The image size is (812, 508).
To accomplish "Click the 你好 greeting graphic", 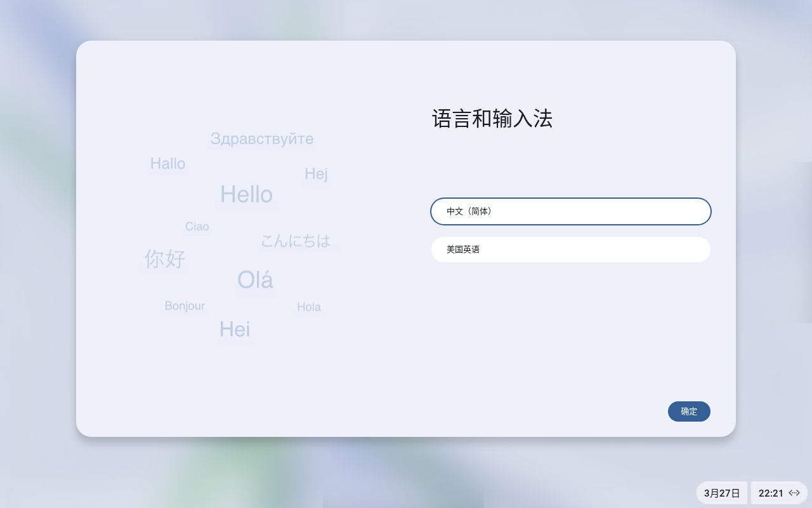I will 165,259.
